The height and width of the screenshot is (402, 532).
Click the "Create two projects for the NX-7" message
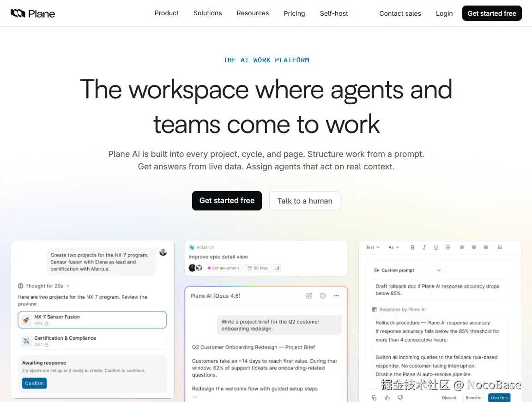coord(101,262)
